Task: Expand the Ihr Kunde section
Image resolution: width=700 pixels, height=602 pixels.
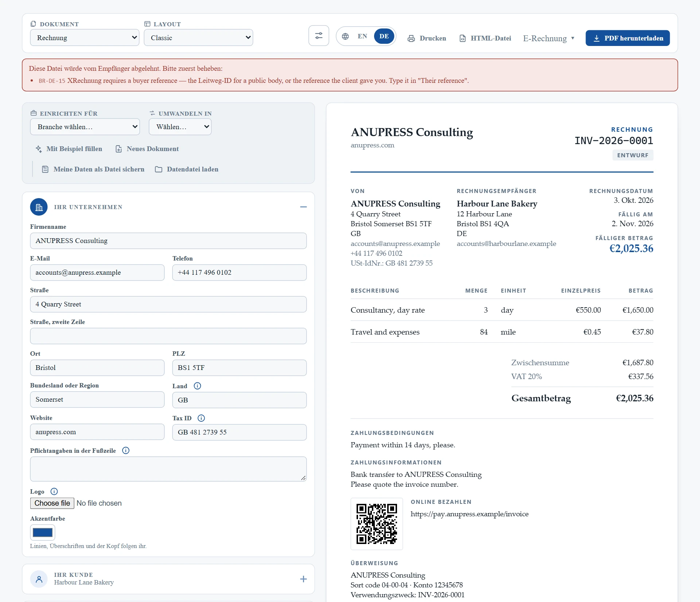Action: coord(303,579)
